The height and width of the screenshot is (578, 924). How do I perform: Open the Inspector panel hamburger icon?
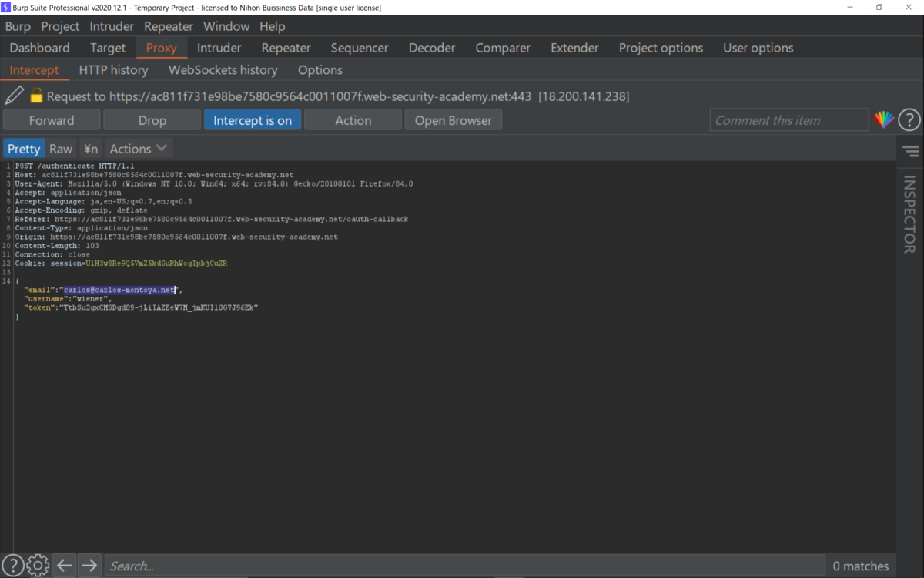point(911,151)
